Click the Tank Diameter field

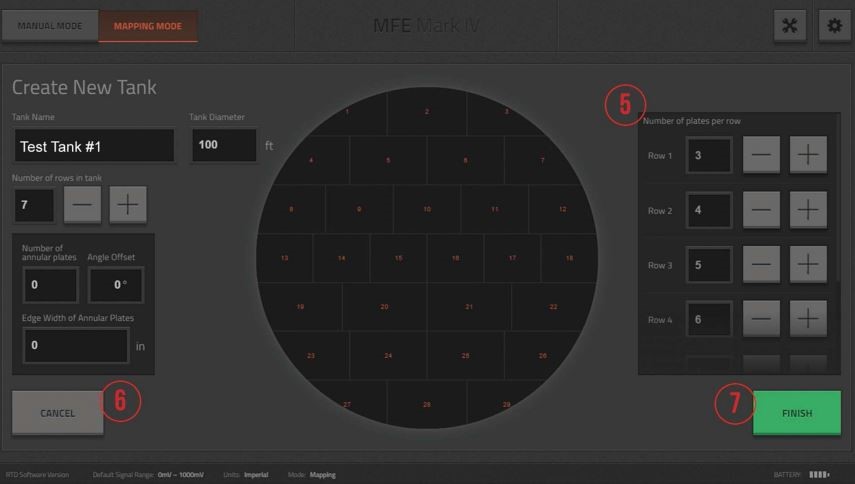coord(223,145)
